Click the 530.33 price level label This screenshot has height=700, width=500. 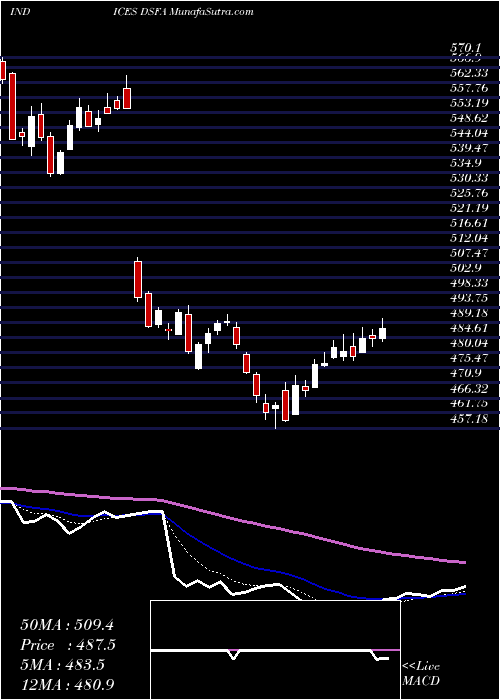click(469, 179)
